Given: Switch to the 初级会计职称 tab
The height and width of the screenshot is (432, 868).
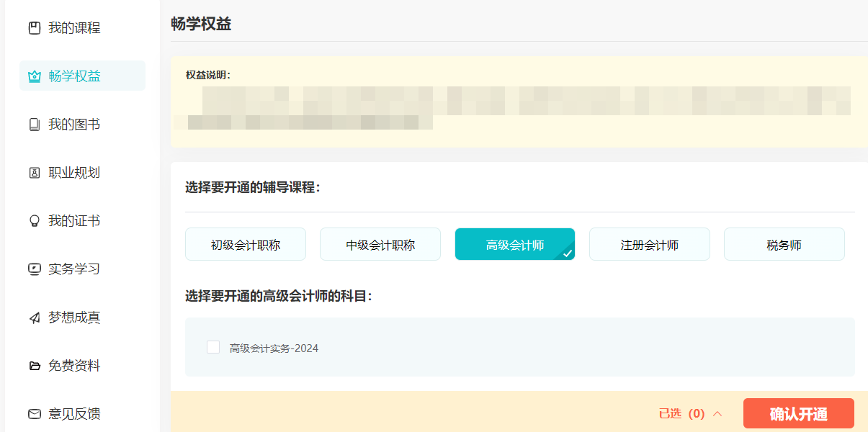Looking at the screenshot, I should [245, 244].
